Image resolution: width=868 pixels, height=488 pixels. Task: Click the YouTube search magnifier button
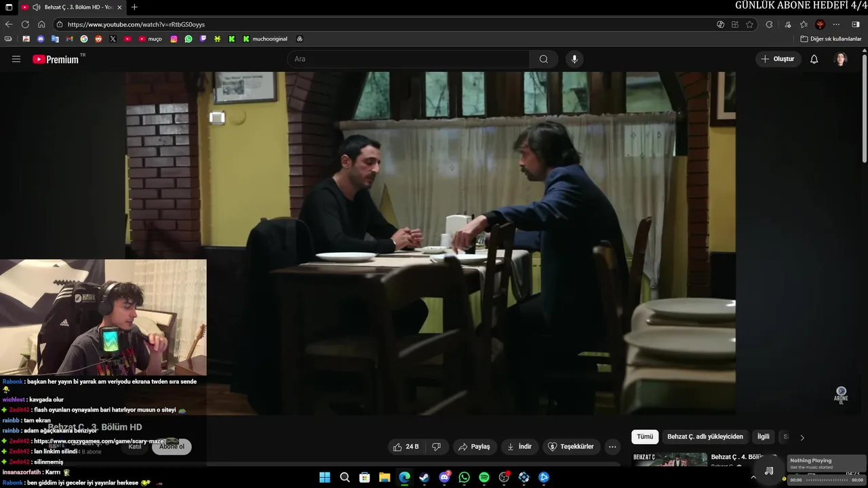pos(544,59)
